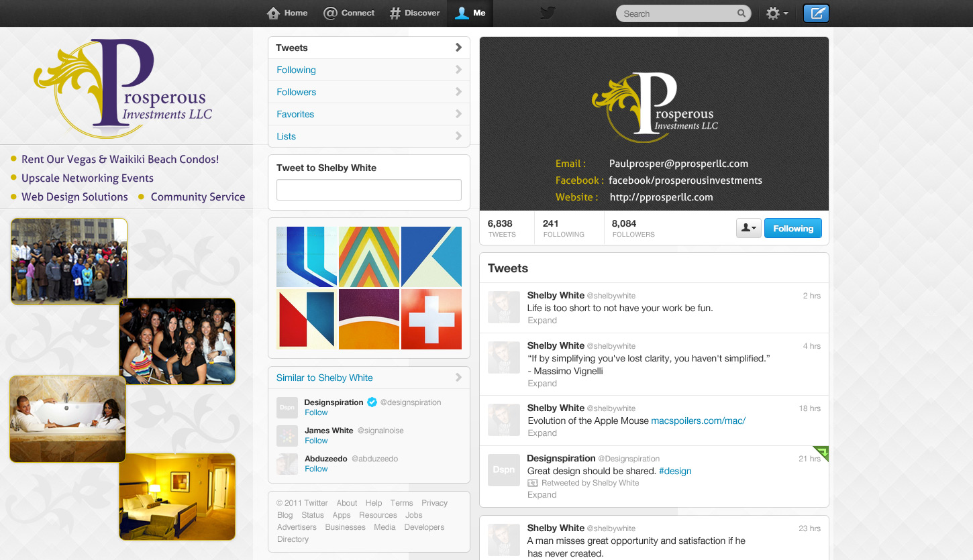
Task: Select Tweets in profile sidebar
Action: (369, 48)
